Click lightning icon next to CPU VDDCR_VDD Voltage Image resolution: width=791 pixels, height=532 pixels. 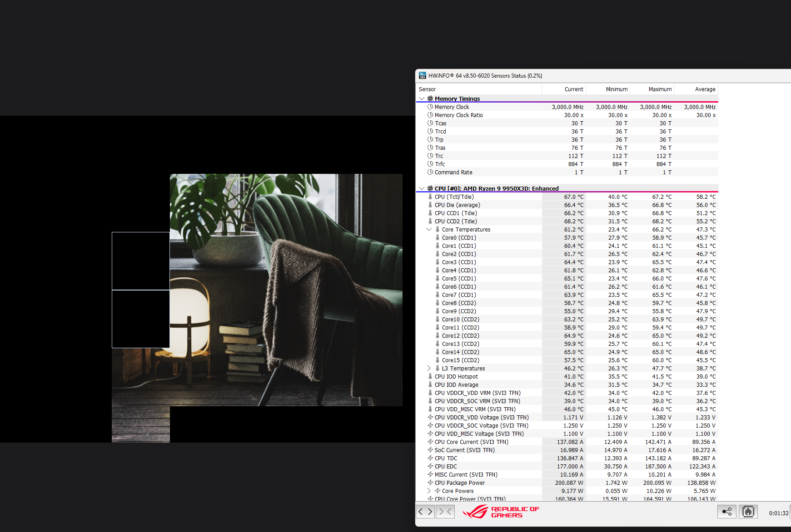[430, 417]
